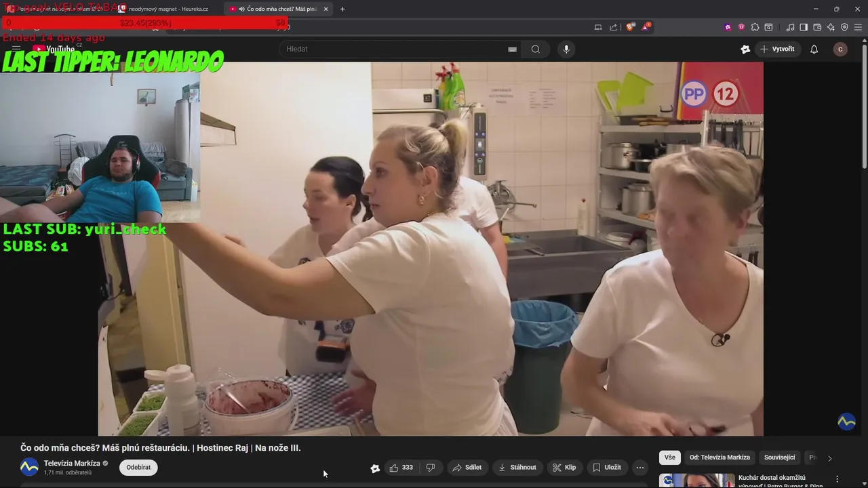The image size is (868, 488).
Task: Open the purple extension icon in toolbar
Action: [728, 27]
